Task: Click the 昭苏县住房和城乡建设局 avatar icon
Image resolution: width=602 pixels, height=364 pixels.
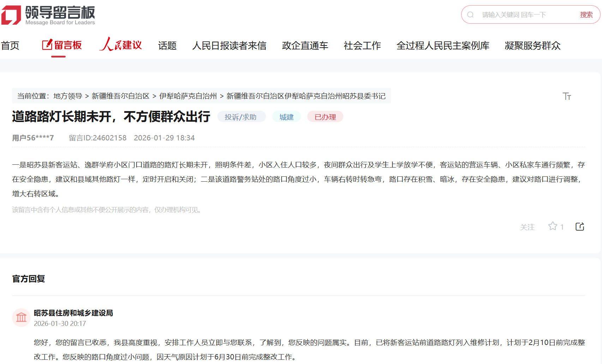Action: pyautogui.click(x=21, y=317)
